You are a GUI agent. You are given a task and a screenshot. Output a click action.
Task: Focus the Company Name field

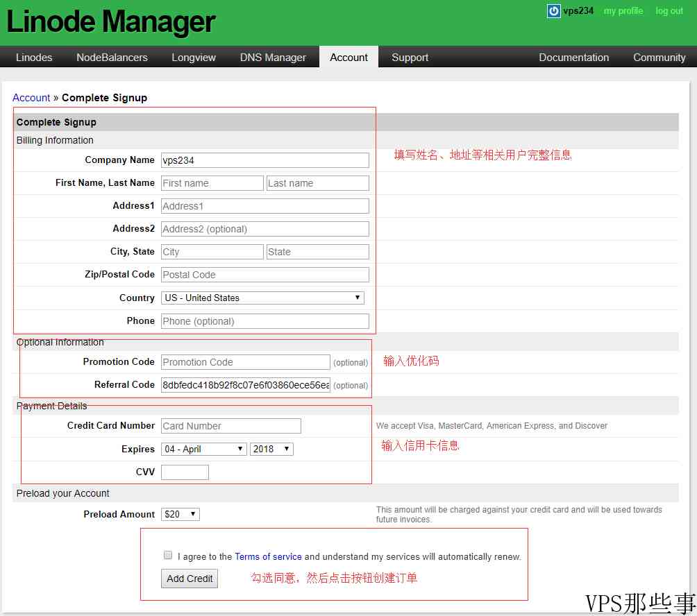click(x=265, y=160)
